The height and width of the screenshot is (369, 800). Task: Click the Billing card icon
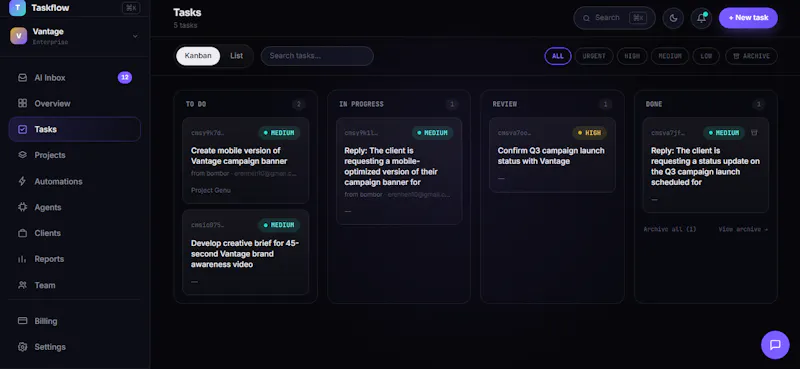(x=22, y=321)
